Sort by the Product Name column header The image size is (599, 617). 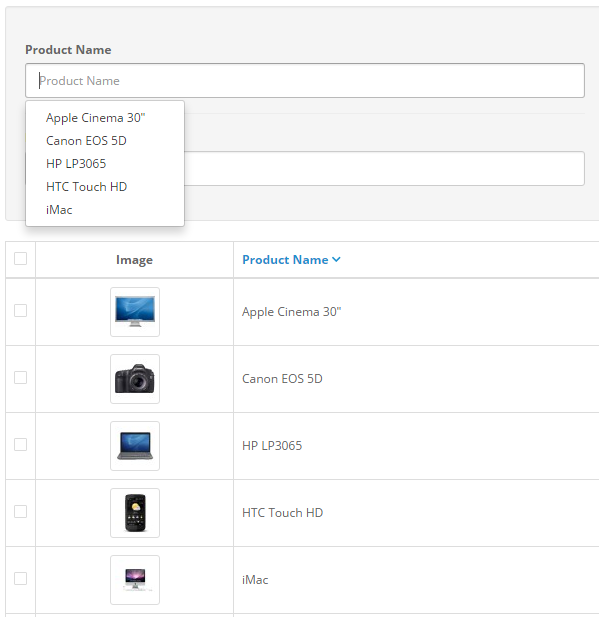tap(291, 260)
